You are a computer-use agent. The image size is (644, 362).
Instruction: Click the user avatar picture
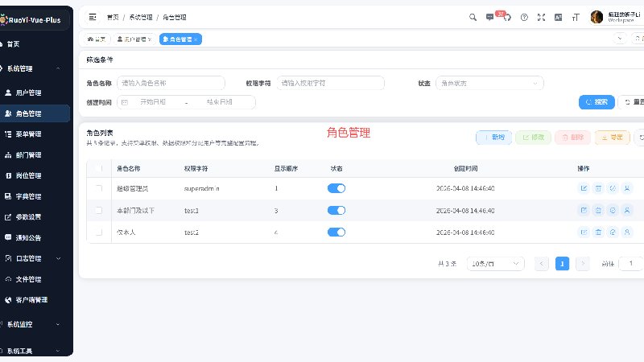click(x=597, y=17)
